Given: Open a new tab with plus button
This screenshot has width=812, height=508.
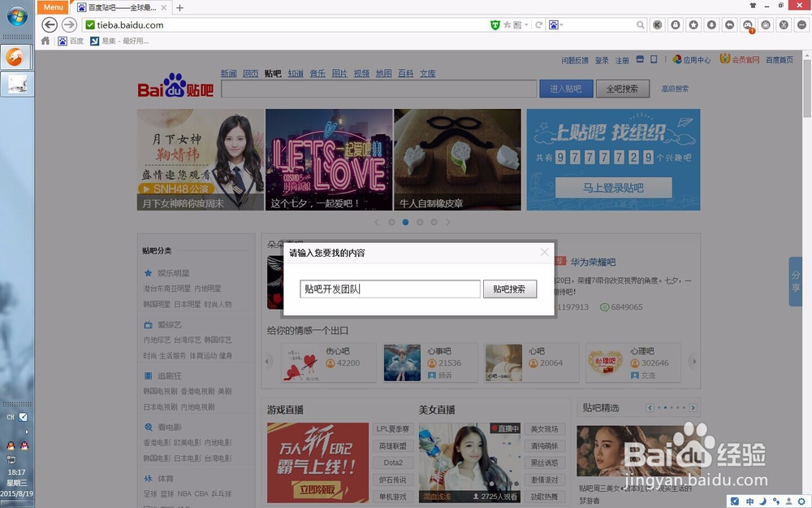Looking at the screenshot, I should (179, 8).
